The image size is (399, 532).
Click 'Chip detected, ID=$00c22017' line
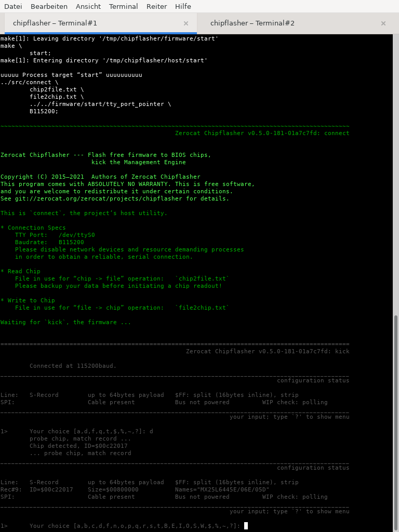pos(78,446)
